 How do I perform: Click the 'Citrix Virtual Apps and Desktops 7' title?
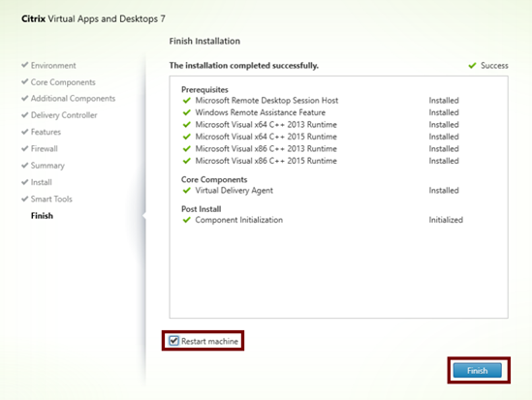tap(93, 18)
